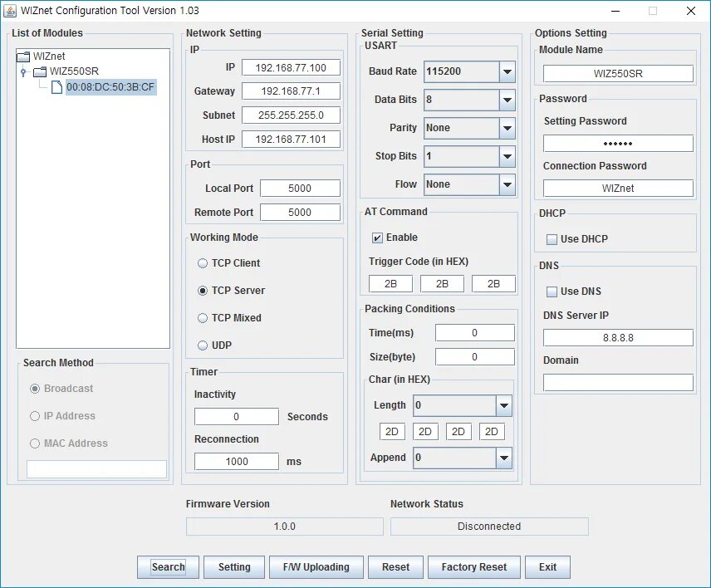Click the second Trigger Code 2B field

point(442,284)
